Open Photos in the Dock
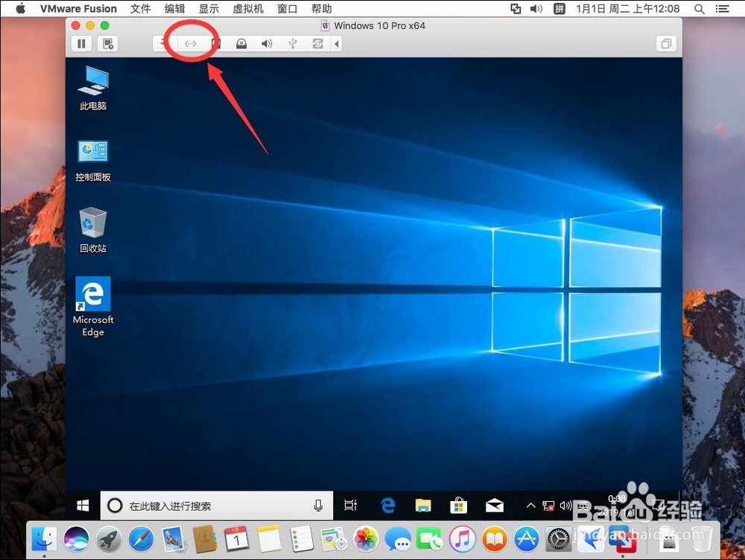745x560 pixels. [x=366, y=539]
